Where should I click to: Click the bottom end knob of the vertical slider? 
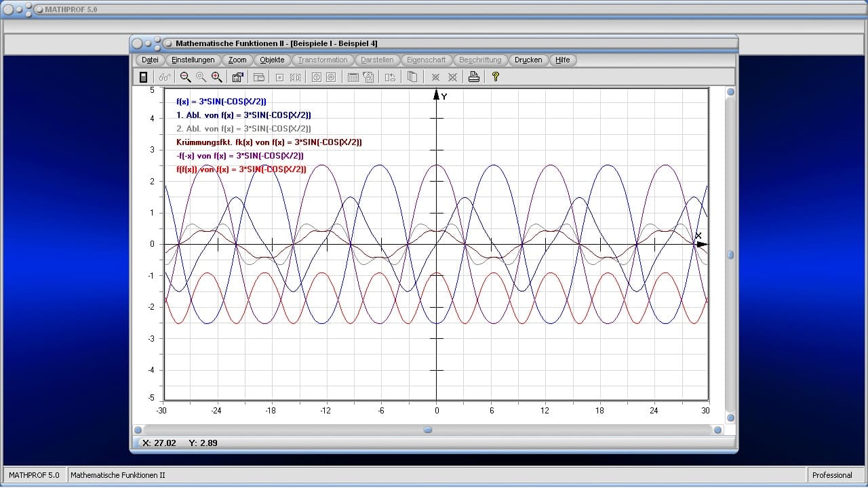click(730, 418)
